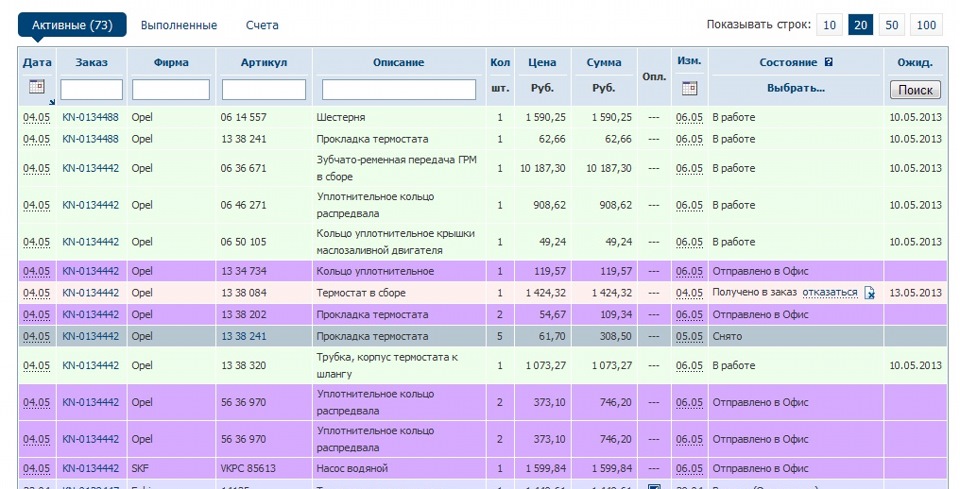Show 10 rows per page
The width and height of the screenshot is (960, 489).
click(829, 25)
